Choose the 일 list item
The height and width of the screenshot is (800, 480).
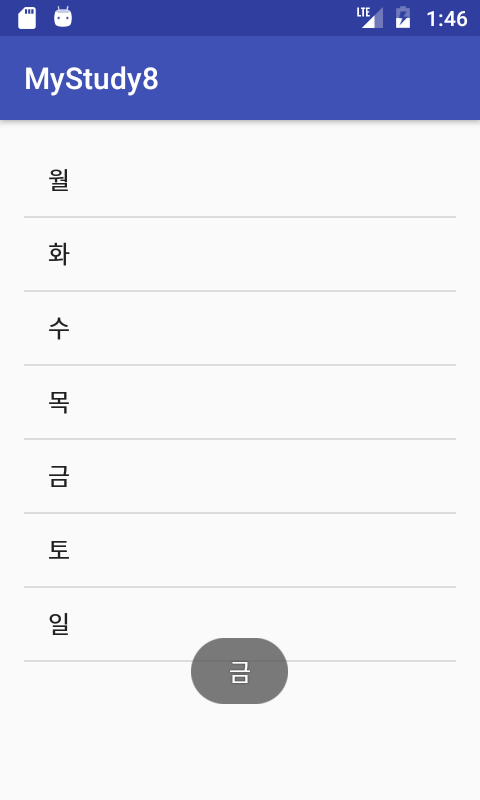click(x=240, y=624)
